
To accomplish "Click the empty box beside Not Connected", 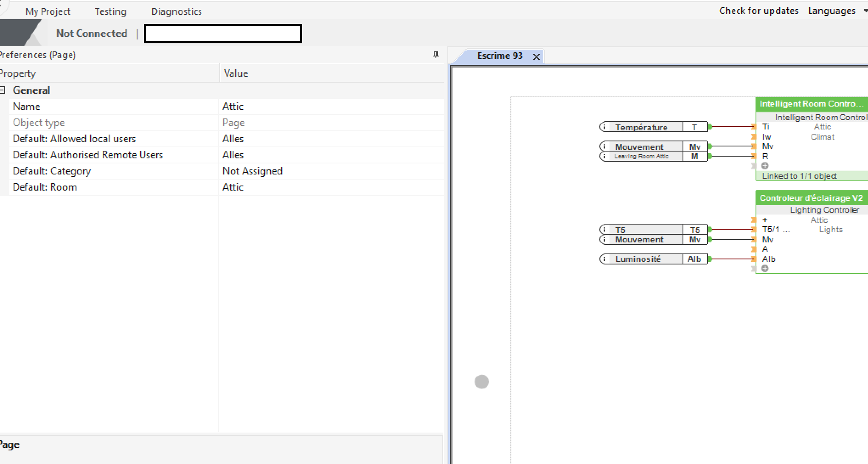I will 223,34.
